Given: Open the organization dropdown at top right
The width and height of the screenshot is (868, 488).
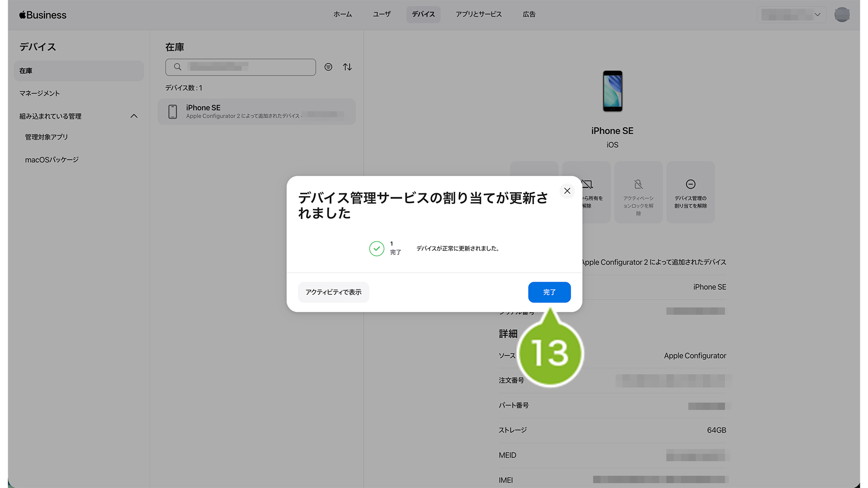Looking at the screenshot, I should coord(791,15).
